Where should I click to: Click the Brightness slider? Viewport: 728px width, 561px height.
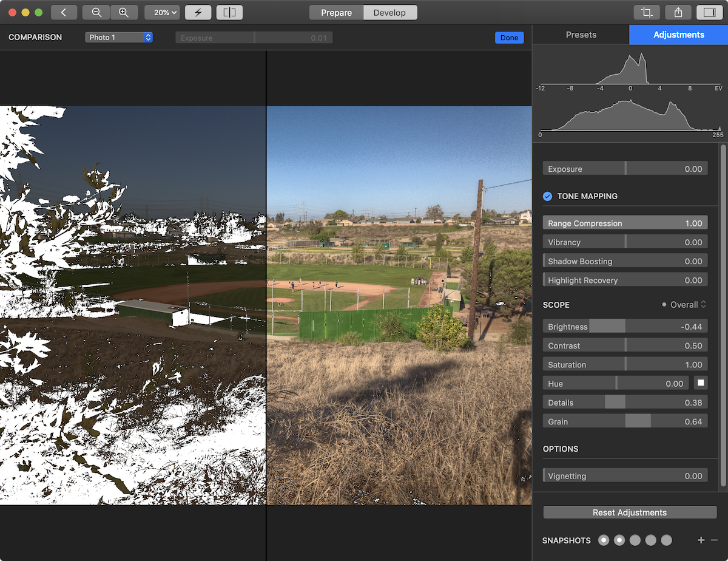coord(625,327)
